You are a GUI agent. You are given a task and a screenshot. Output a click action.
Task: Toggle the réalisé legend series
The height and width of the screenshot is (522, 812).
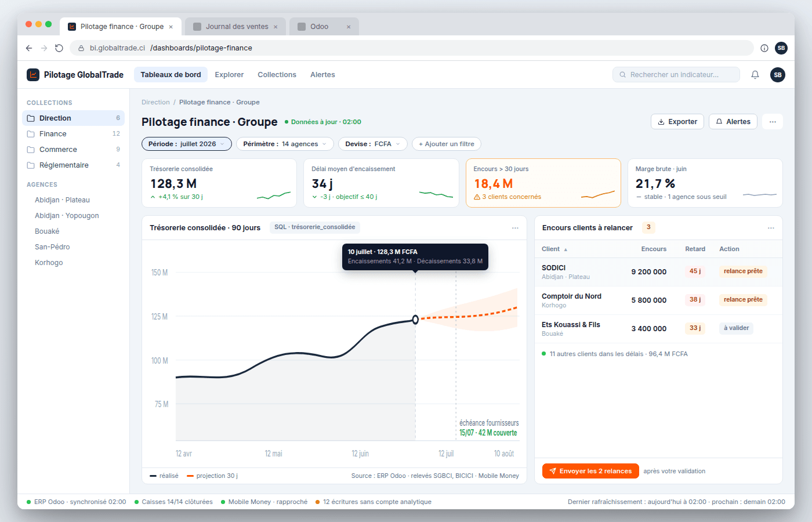[x=164, y=476]
